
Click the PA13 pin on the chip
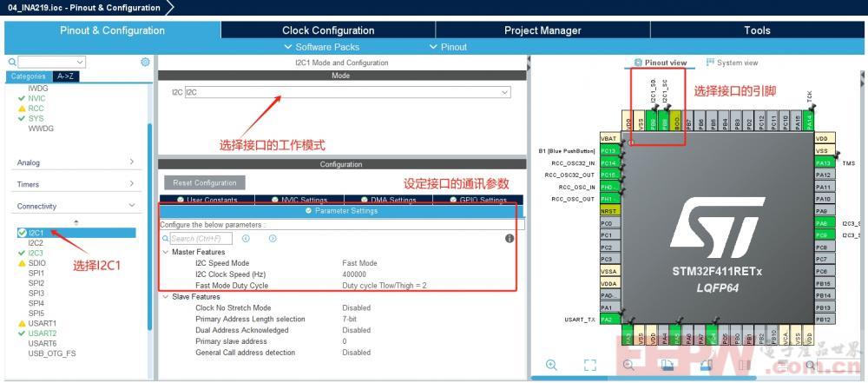pyautogui.click(x=825, y=163)
